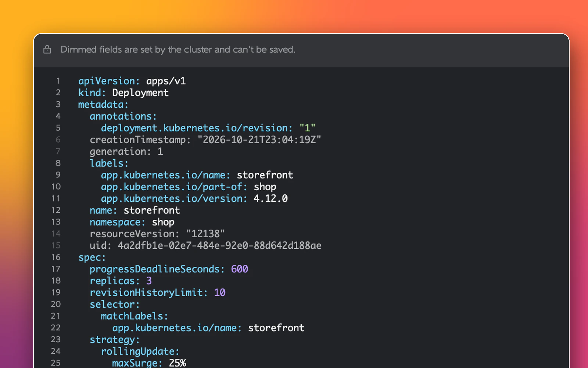Click line number 16 in the gutter
Image resolution: width=588 pixels, height=368 pixels.
56,258
